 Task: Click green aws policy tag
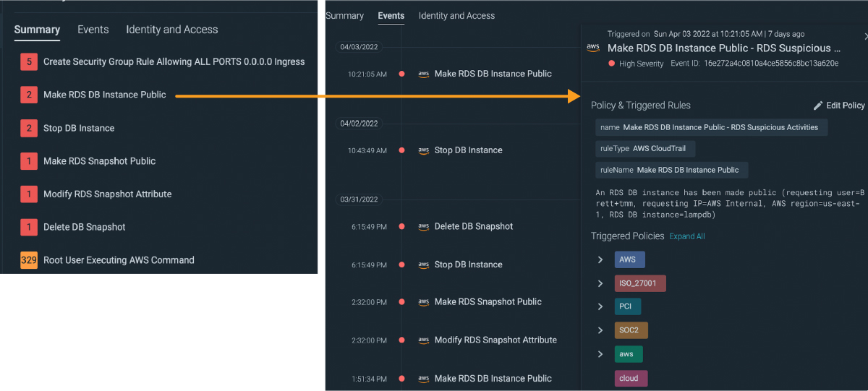629,354
